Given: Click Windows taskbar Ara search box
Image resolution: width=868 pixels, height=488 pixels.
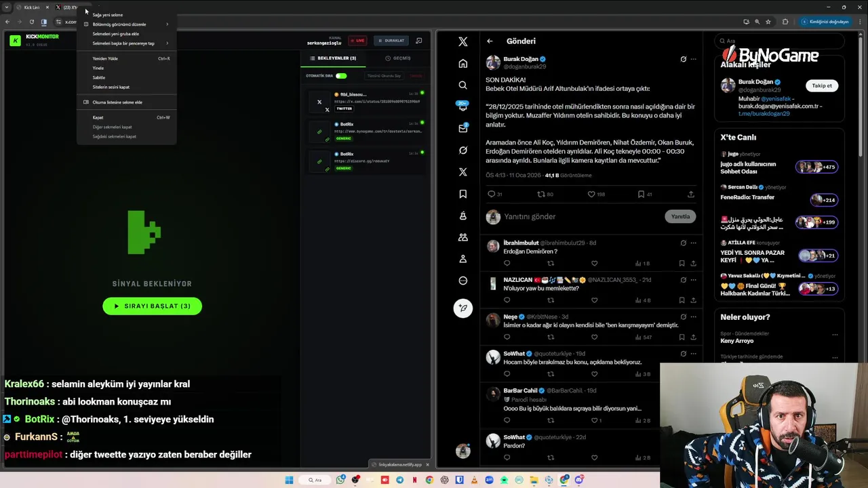Looking at the screenshot, I should coord(315,480).
